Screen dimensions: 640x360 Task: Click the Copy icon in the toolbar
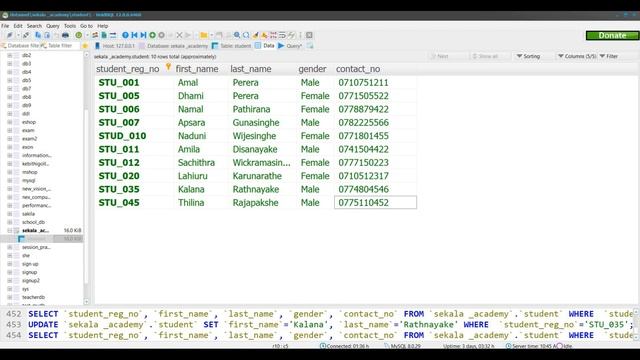tap(38, 36)
